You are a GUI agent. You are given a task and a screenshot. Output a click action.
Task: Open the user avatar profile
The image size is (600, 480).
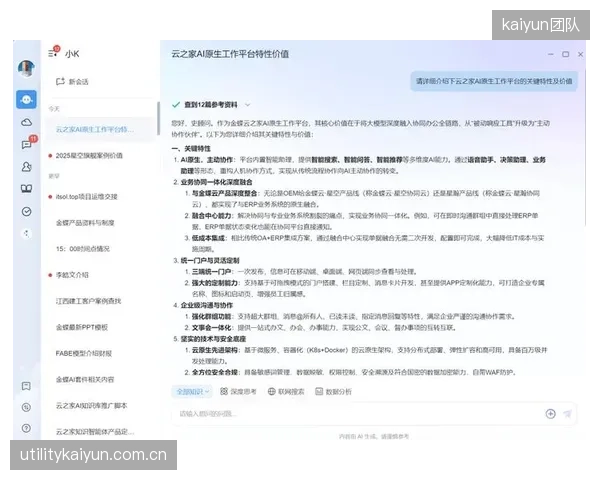[x=26, y=69]
